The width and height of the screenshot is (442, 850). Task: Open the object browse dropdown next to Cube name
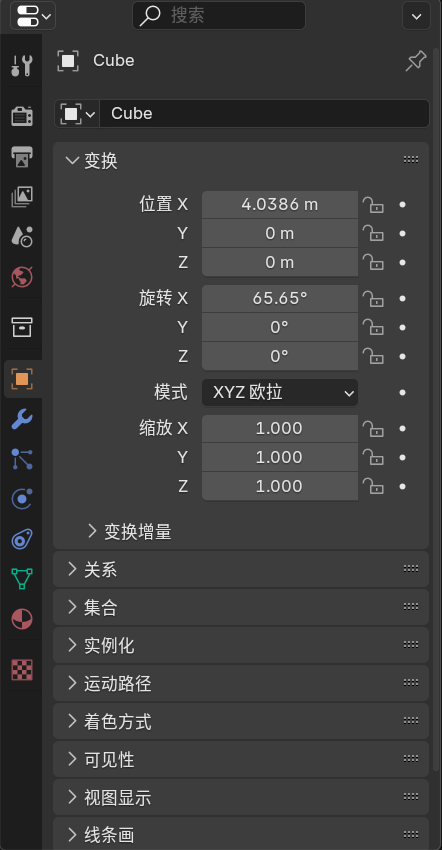pos(78,114)
